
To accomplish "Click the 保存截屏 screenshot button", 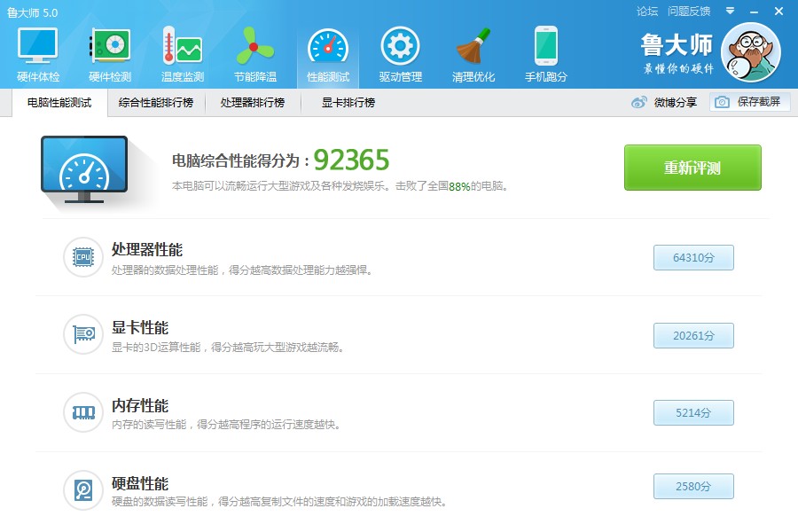I will click(x=750, y=103).
